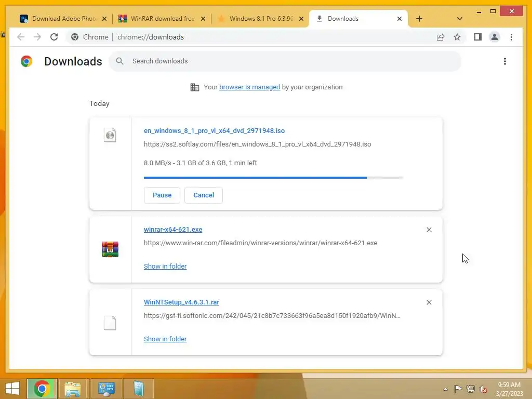Click the WinRAR file icon
The image size is (532, 399).
[x=110, y=249]
